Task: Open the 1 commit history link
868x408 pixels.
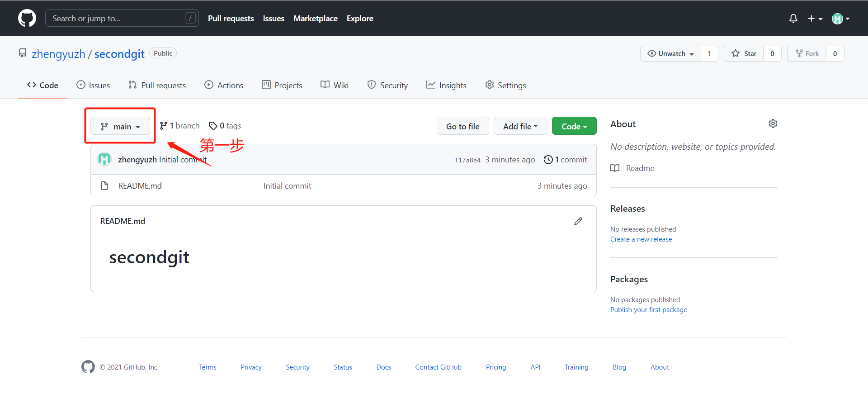Action: coord(565,160)
